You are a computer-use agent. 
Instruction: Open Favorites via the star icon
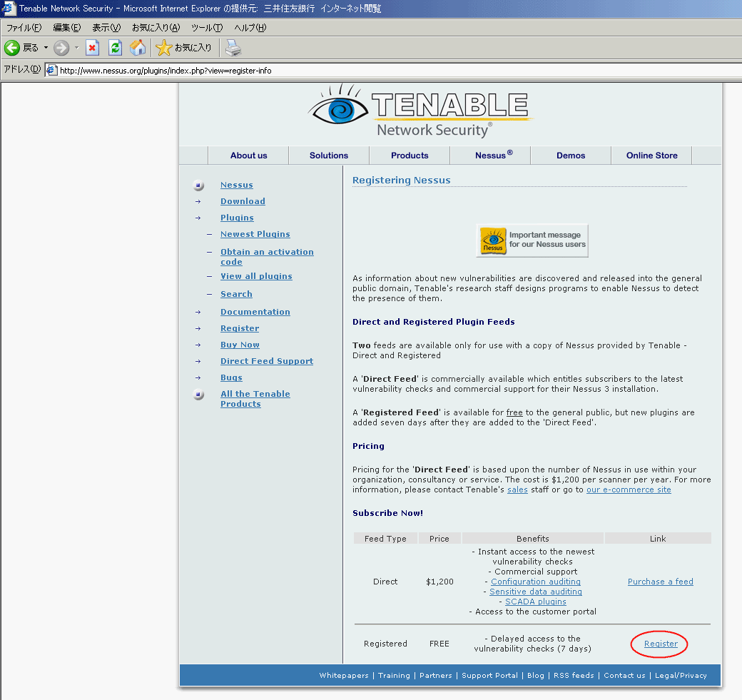click(163, 47)
